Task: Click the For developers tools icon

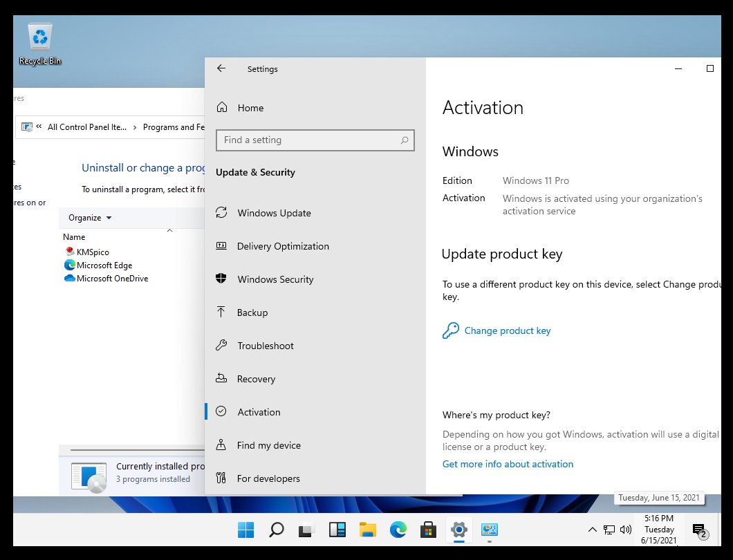Action: [221, 478]
